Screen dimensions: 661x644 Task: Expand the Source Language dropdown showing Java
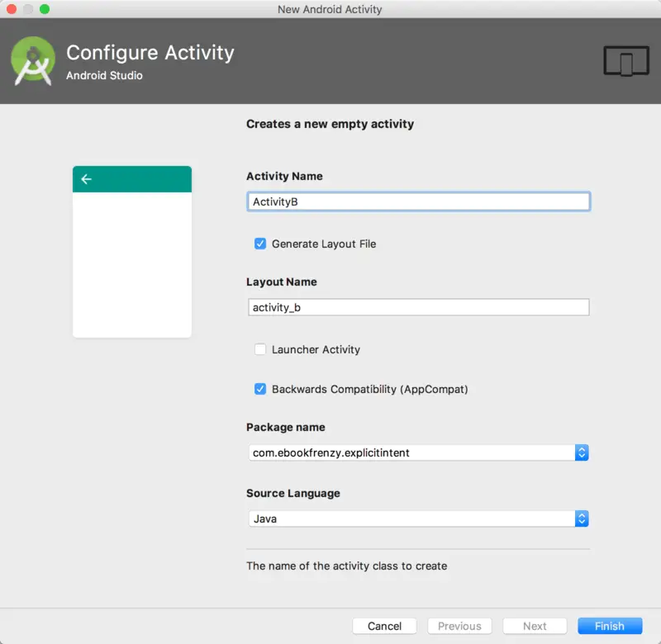click(x=581, y=519)
